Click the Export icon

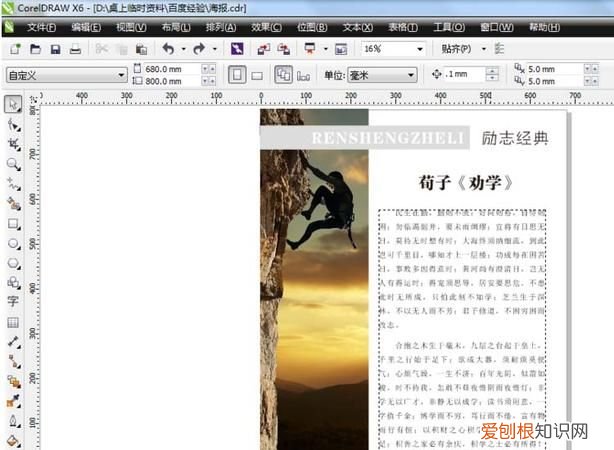284,49
